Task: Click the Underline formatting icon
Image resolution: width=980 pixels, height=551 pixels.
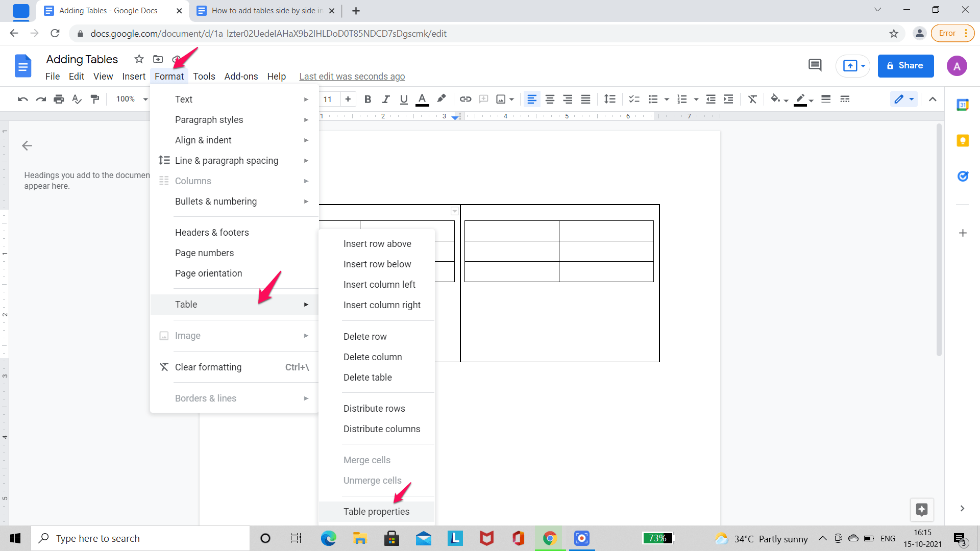Action: pyautogui.click(x=403, y=99)
